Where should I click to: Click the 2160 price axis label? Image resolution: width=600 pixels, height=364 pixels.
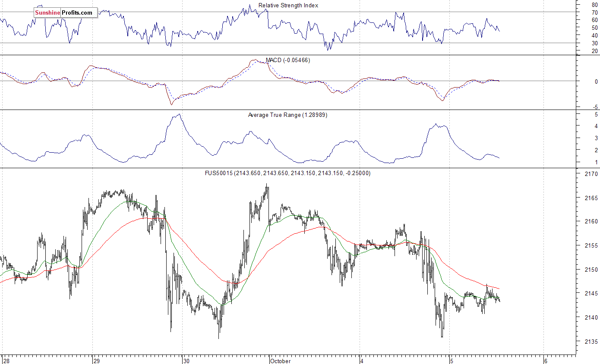coord(592,222)
